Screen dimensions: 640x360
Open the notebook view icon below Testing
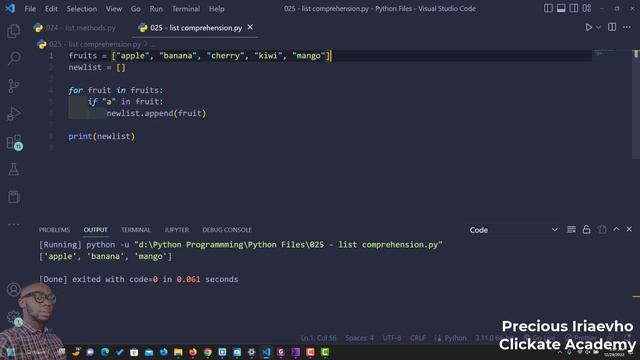(x=13, y=197)
